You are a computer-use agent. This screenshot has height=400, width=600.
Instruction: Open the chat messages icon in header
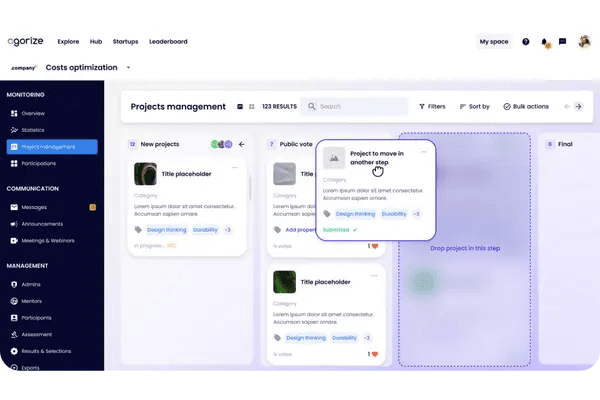point(562,41)
